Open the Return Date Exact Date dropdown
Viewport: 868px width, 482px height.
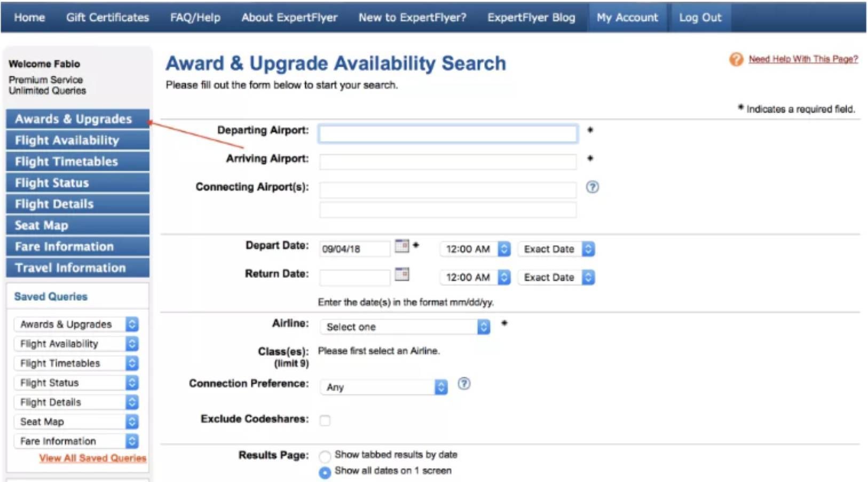[x=556, y=277]
